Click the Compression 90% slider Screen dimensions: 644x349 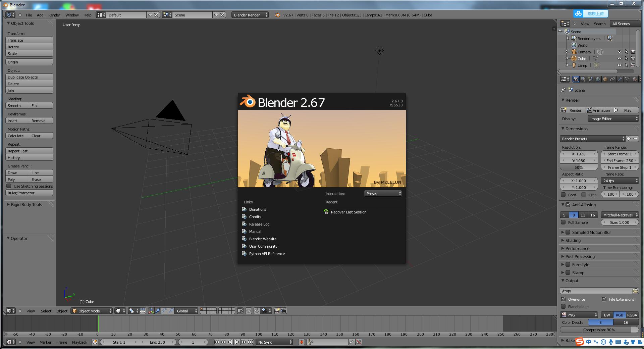point(599,330)
